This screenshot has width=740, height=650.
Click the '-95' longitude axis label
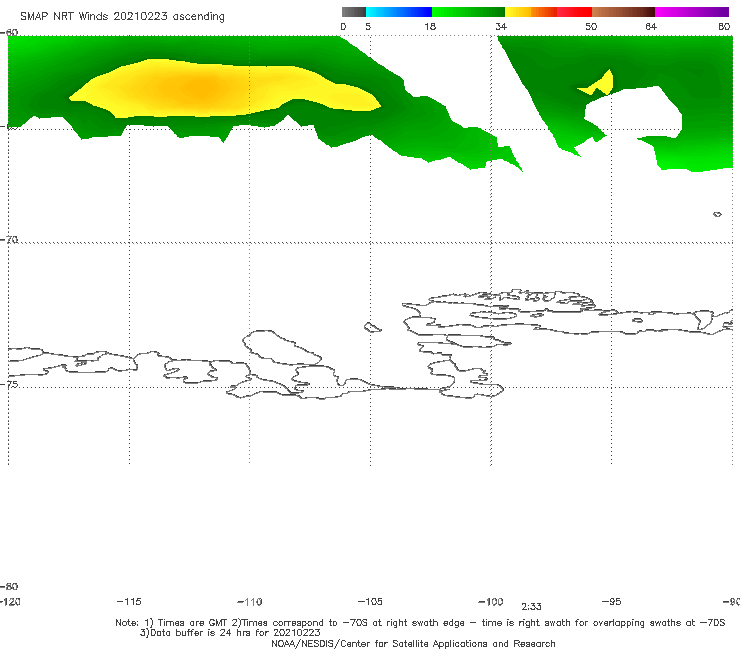coord(612,601)
